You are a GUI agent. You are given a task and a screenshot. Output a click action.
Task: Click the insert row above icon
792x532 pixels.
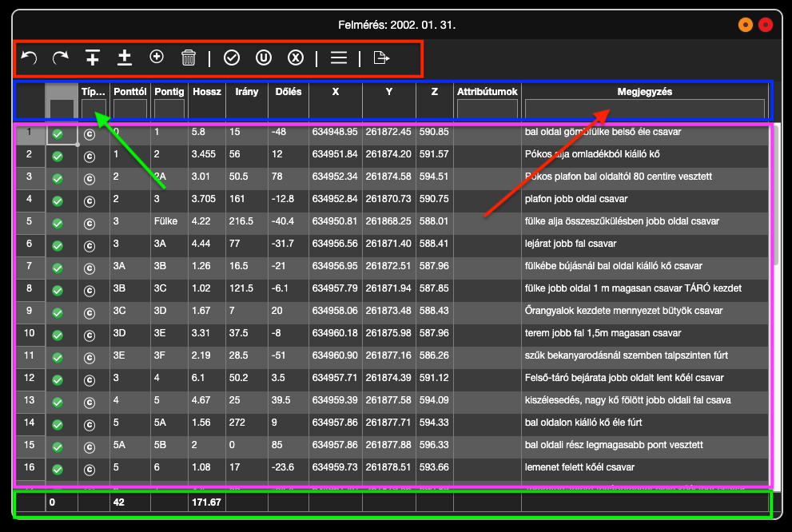coord(93,58)
